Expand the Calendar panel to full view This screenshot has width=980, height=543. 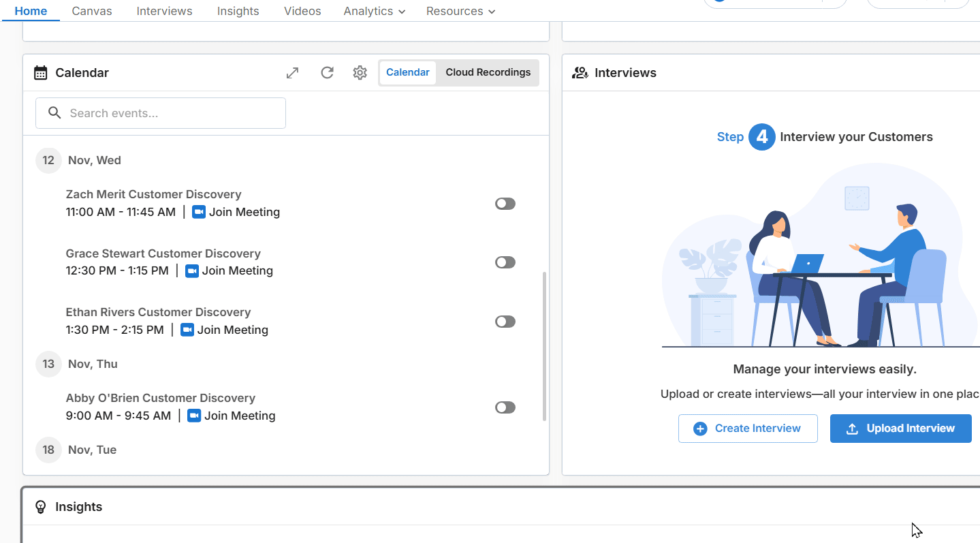click(292, 73)
